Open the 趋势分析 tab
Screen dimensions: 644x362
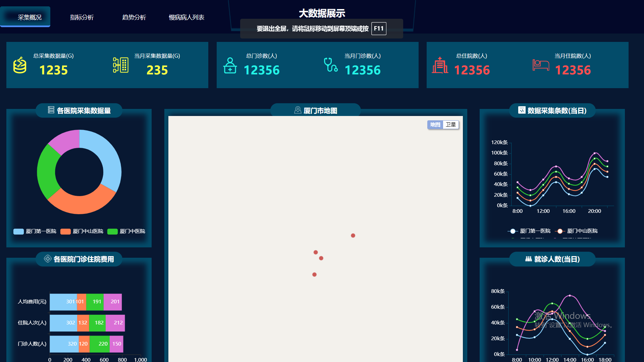[134, 17]
